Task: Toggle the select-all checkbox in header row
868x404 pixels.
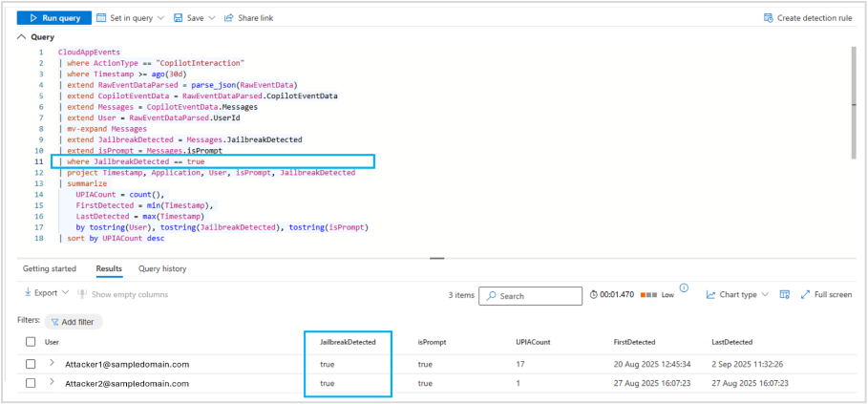Action: point(31,342)
